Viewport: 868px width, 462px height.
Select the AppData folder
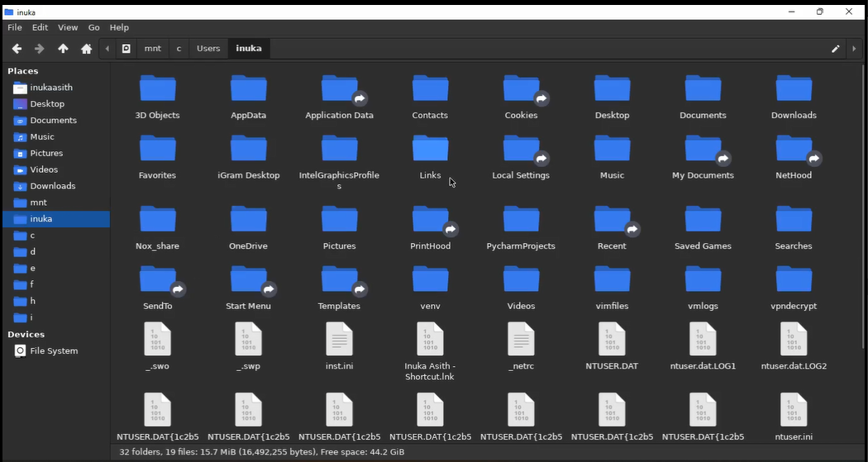pos(249,98)
